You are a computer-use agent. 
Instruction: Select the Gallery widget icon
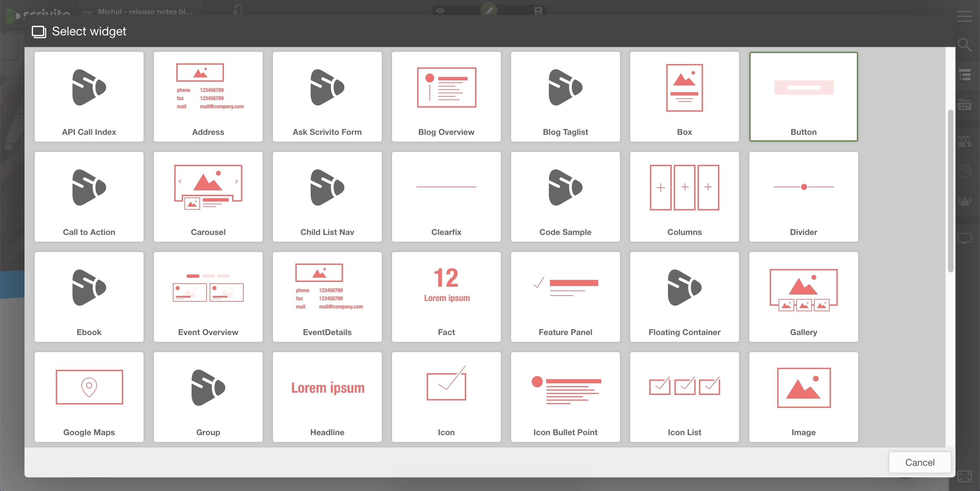[x=803, y=289]
